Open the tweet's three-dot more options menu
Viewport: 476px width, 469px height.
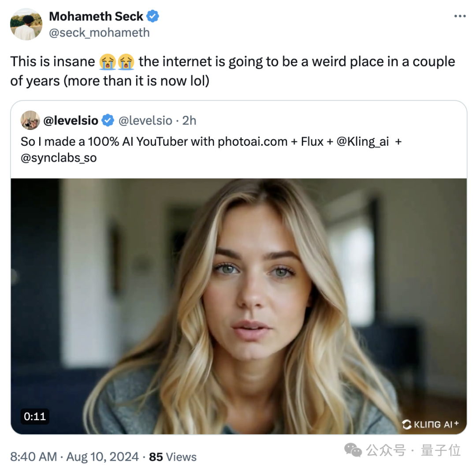pos(459,16)
